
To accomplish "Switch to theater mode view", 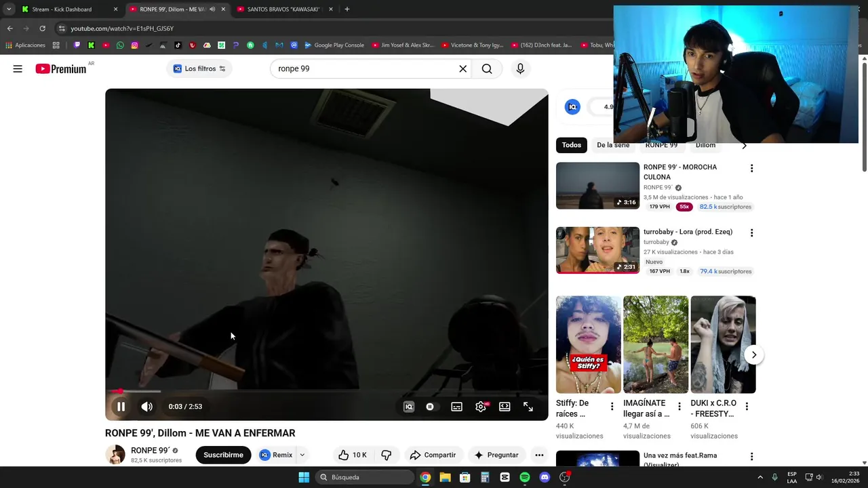I will (x=505, y=407).
